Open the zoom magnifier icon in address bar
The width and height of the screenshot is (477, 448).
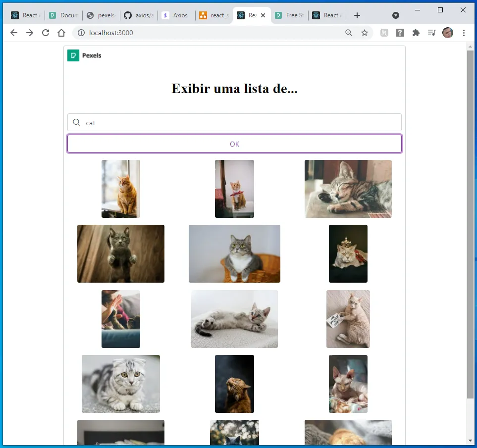point(349,33)
